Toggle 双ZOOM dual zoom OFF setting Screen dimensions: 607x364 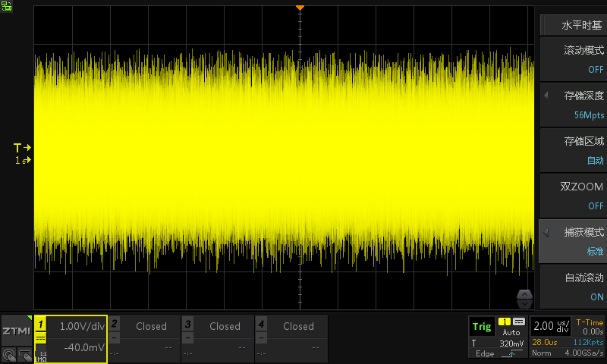click(x=573, y=196)
